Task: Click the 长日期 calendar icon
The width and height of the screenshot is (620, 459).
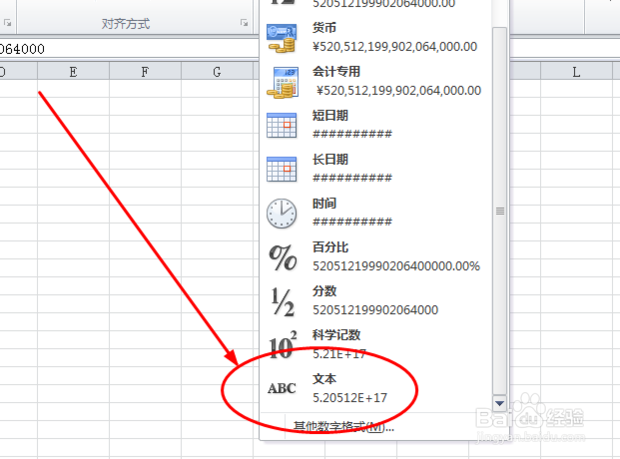Action: (282, 170)
